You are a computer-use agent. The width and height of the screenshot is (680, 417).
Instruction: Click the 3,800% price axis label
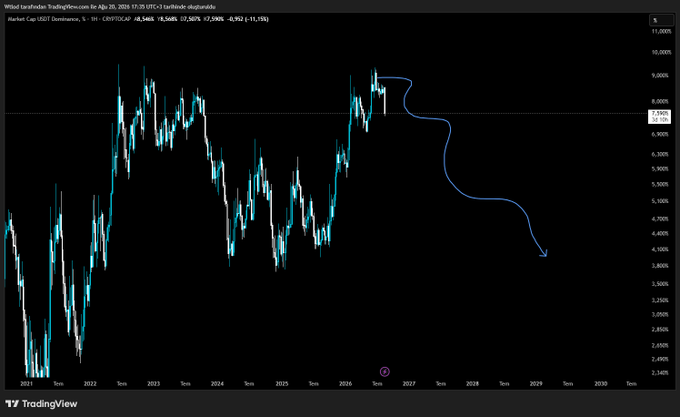tap(660, 266)
